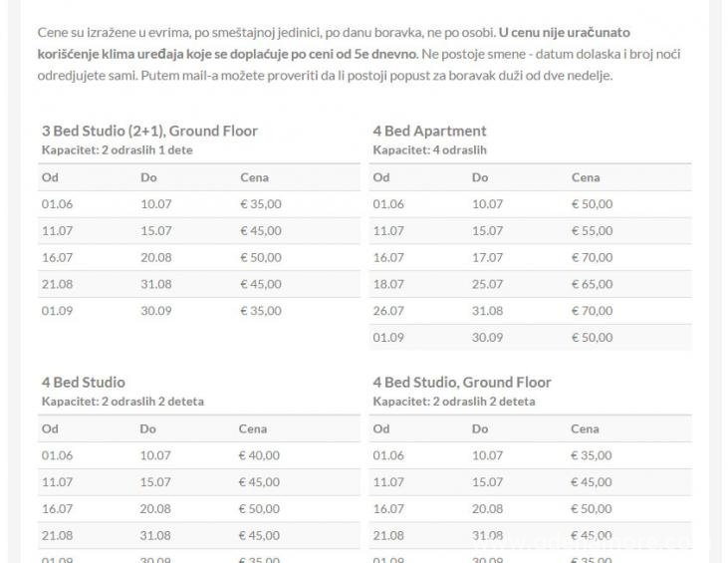Click the 25.07 end date cell
The height and width of the screenshot is (563, 728).
pyautogui.click(x=487, y=284)
